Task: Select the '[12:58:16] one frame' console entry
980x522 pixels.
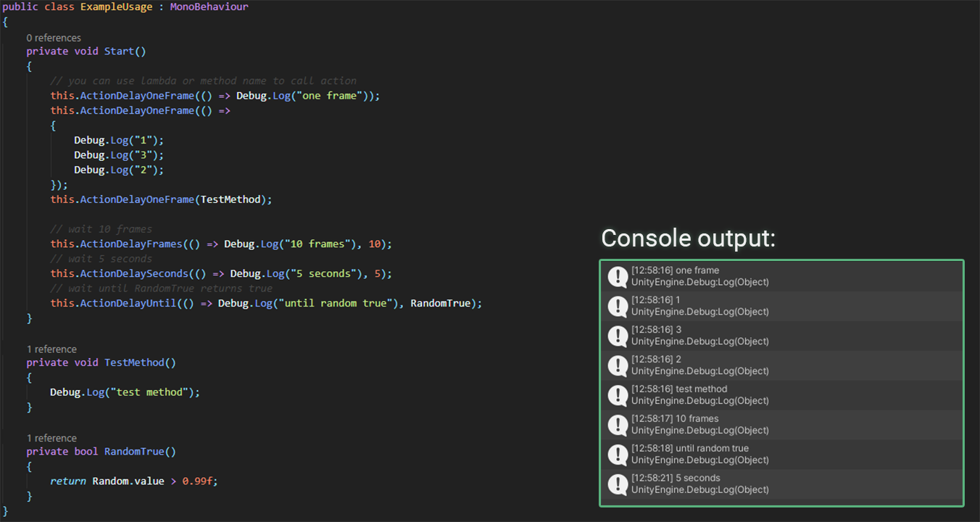Action: tap(782, 277)
